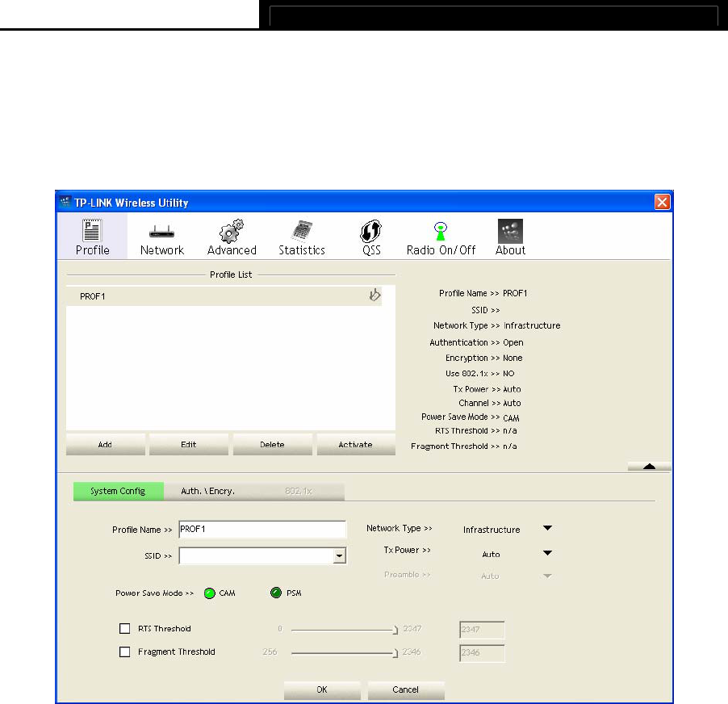The image size is (728, 704).
Task: Select PROF1 in the Profile List
Action: coord(224,295)
